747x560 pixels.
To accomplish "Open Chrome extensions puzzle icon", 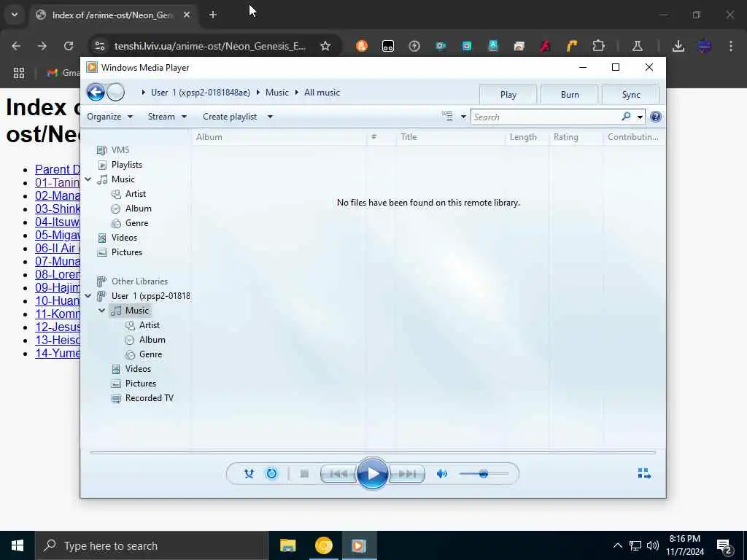I will click(x=598, y=46).
